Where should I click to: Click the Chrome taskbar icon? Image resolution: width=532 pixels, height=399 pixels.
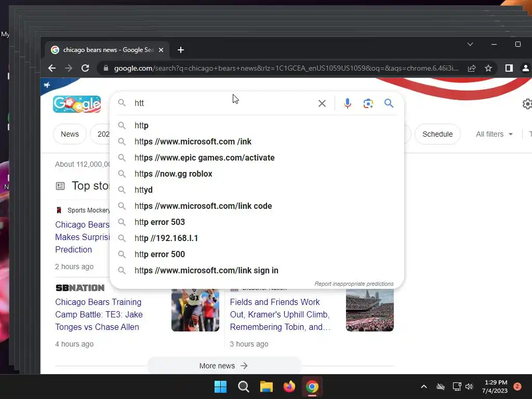[312, 387]
